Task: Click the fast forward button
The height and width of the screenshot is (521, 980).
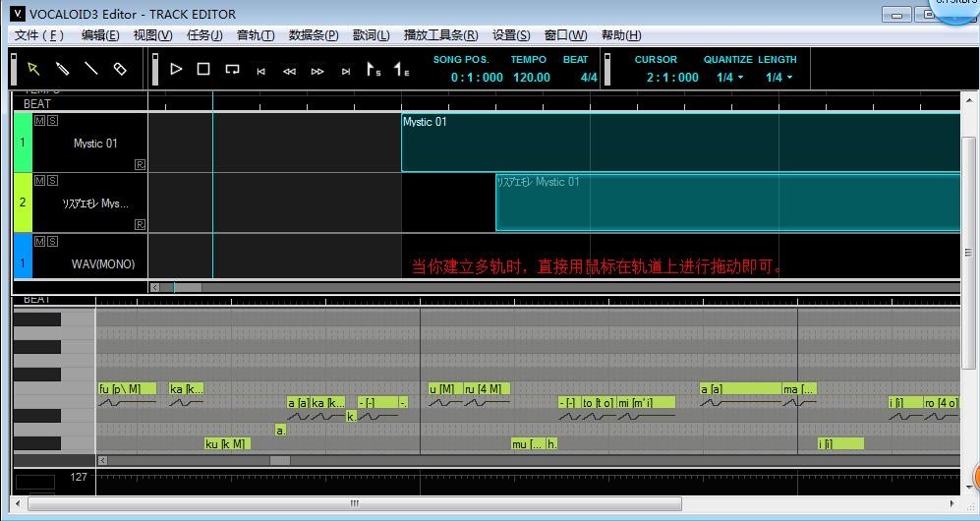Action: [317, 71]
